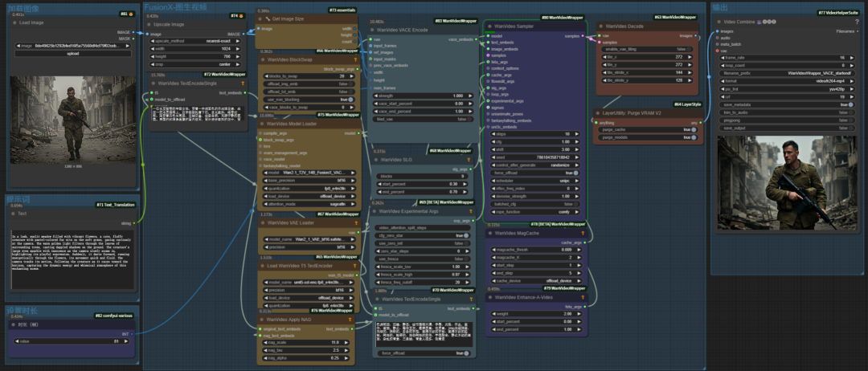Click the weight 2.00 field in Enhance-A-Video

point(534,313)
